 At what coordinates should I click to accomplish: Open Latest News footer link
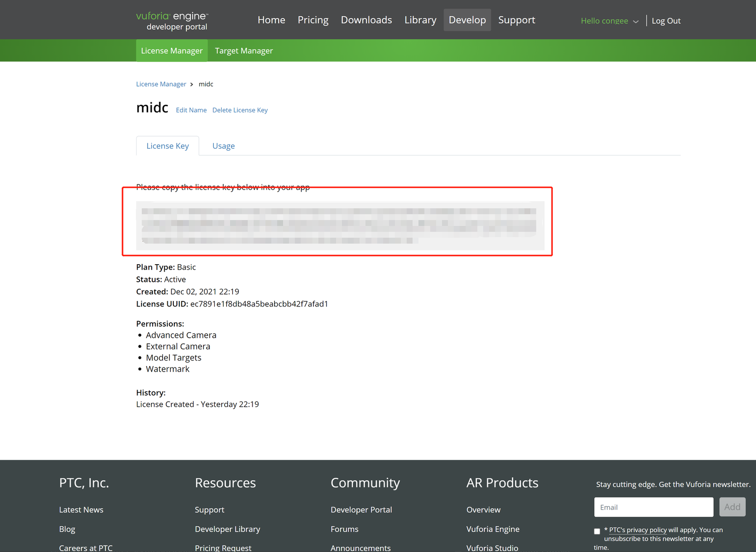(x=81, y=510)
